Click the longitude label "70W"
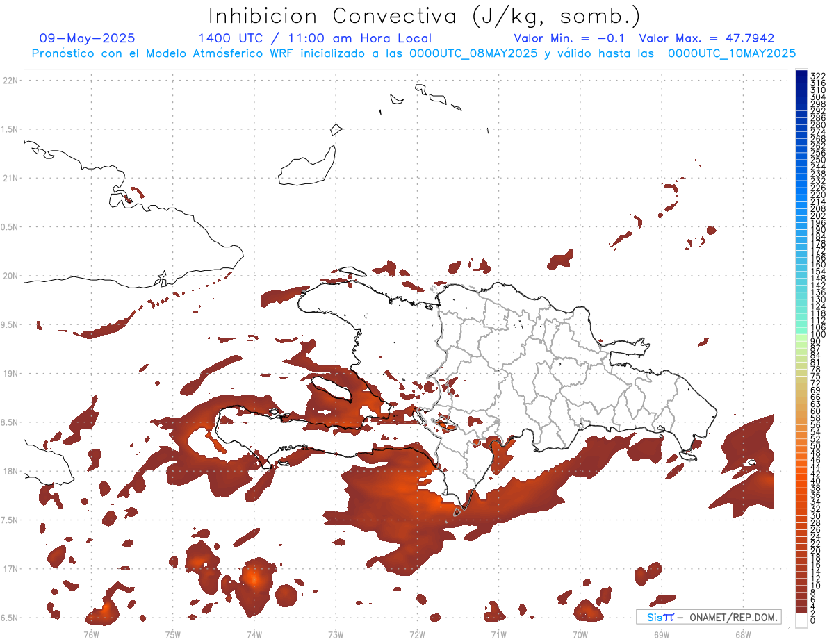The width and height of the screenshot is (834, 644). pyautogui.click(x=580, y=634)
